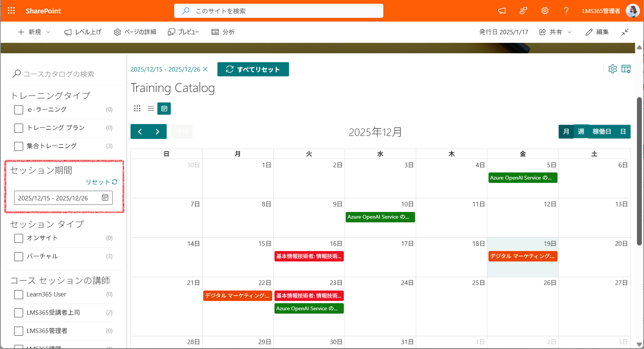
Task: Open SharePoint settings gear in header
Action: tap(545, 11)
